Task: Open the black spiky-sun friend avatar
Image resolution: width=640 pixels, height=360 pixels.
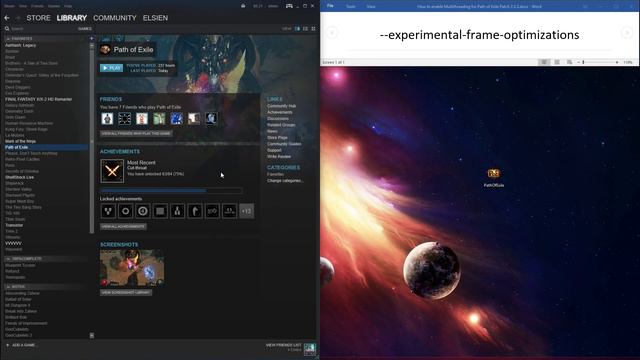Action: coord(124,119)
